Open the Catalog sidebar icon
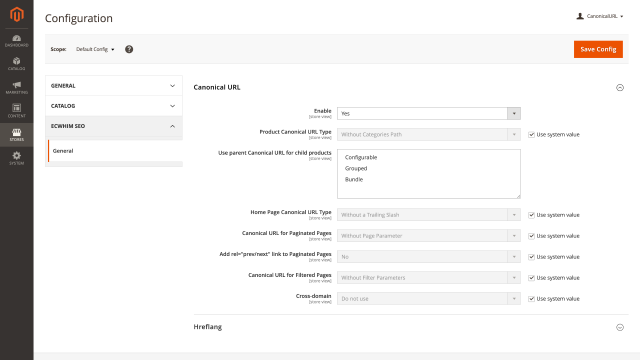 click(x=17, y=64)
